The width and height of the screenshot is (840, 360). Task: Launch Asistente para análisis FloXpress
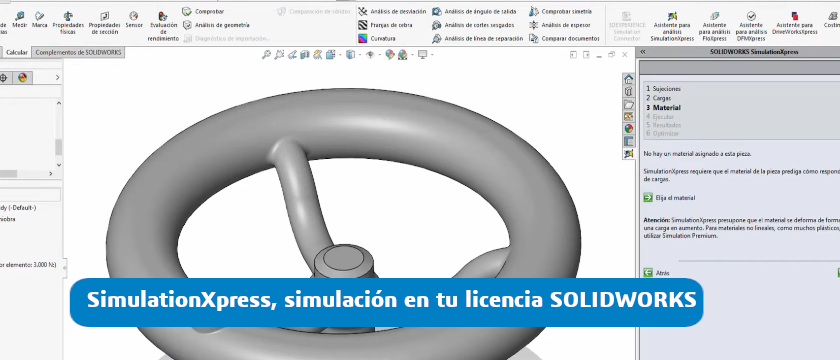tap(714, 26)
